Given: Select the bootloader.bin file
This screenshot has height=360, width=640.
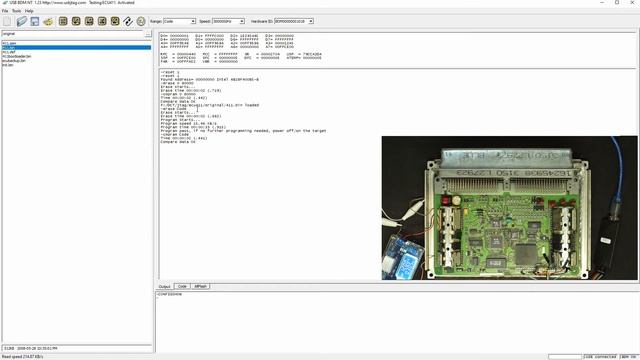Looking at the screenshot, I should point(17,56).
